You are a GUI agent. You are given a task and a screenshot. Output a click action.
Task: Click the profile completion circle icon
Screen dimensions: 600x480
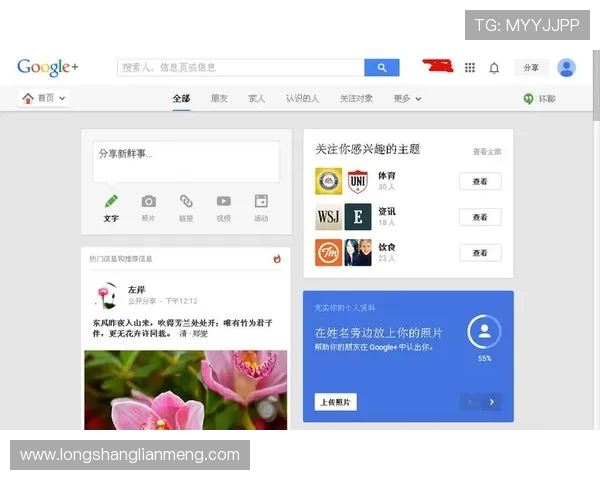(484, 331)
